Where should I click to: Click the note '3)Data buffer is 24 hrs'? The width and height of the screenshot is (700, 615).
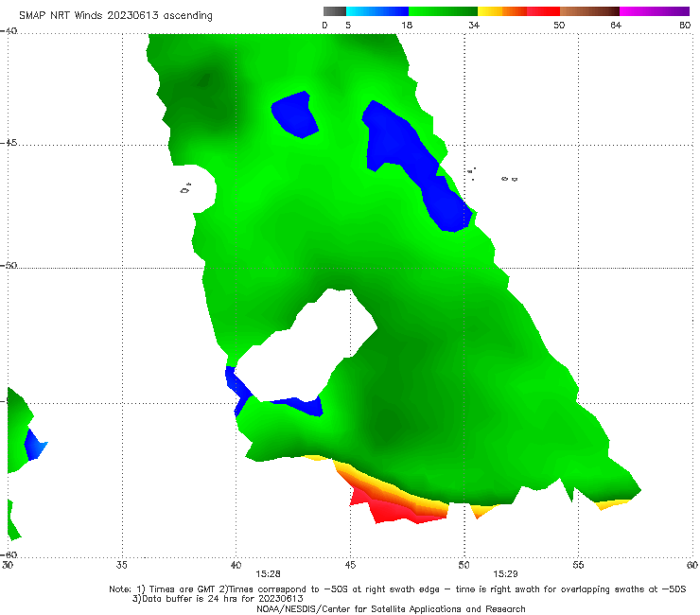point(218,599)
